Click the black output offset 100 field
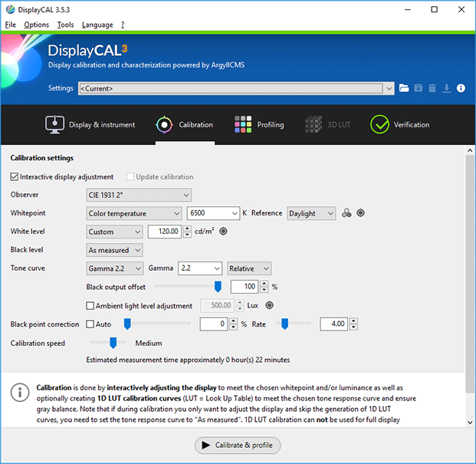 point(245,286)
